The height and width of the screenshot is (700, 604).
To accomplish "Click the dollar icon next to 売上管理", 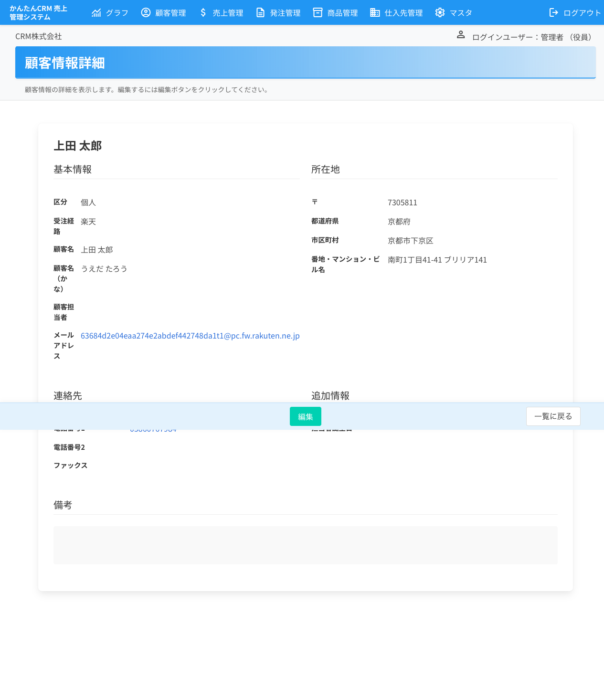I will click(202, 12).
